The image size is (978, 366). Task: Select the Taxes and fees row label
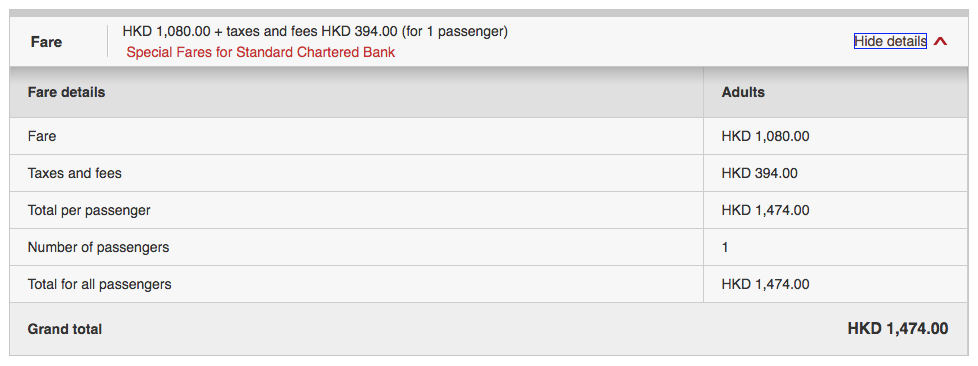pos(74,173)
